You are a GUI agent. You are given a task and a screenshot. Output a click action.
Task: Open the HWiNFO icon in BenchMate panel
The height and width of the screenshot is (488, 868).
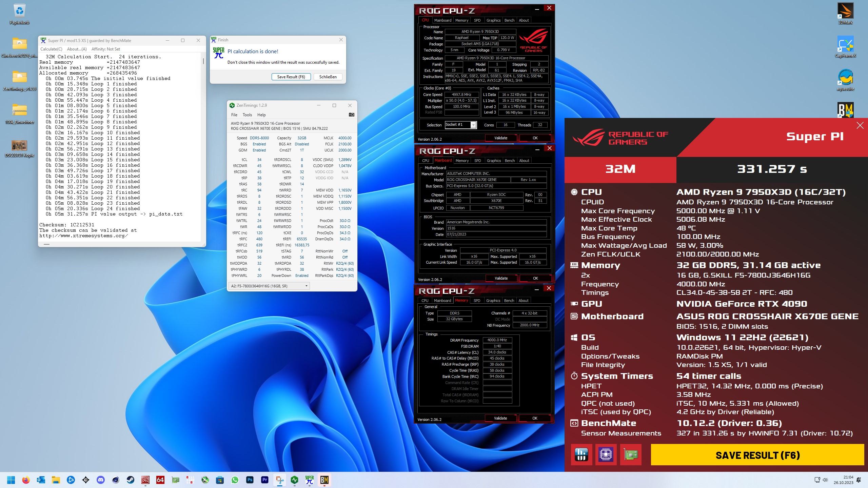[x=581, y=454]
